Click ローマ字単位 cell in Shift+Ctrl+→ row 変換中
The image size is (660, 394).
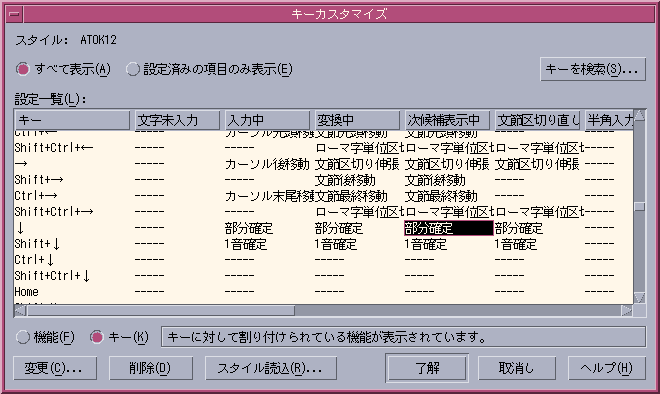(x=359, y=212)
